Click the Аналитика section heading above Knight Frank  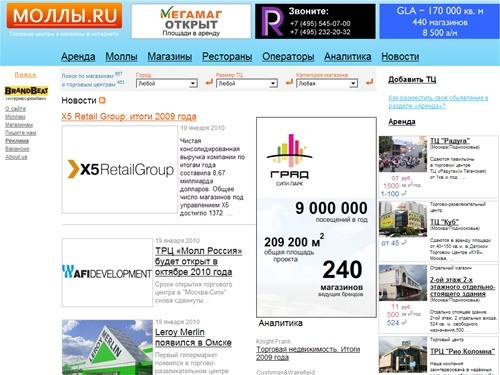click(x=280, y=323)
